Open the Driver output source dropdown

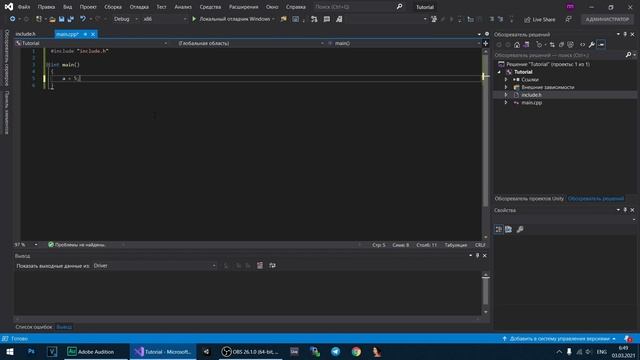click(x=155, y=266)
